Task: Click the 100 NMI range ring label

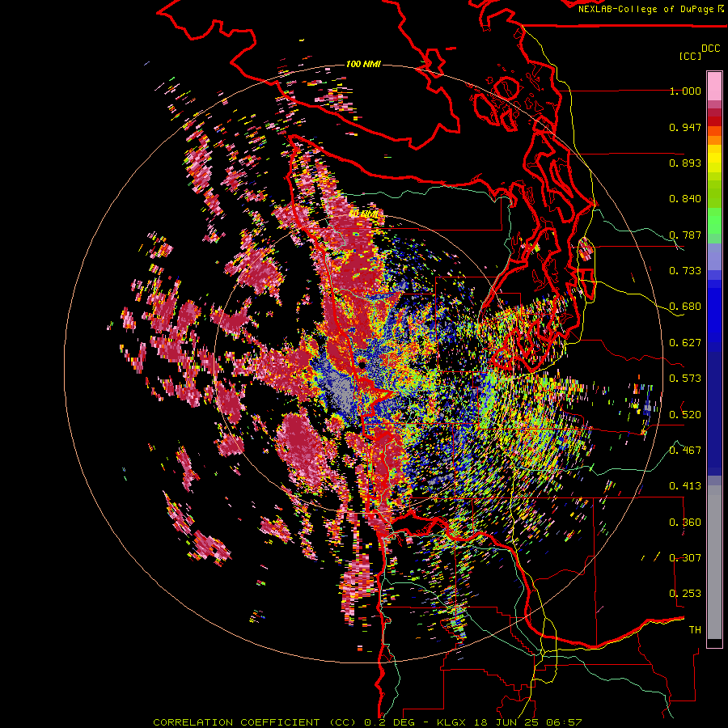Action: coord(363,64)
